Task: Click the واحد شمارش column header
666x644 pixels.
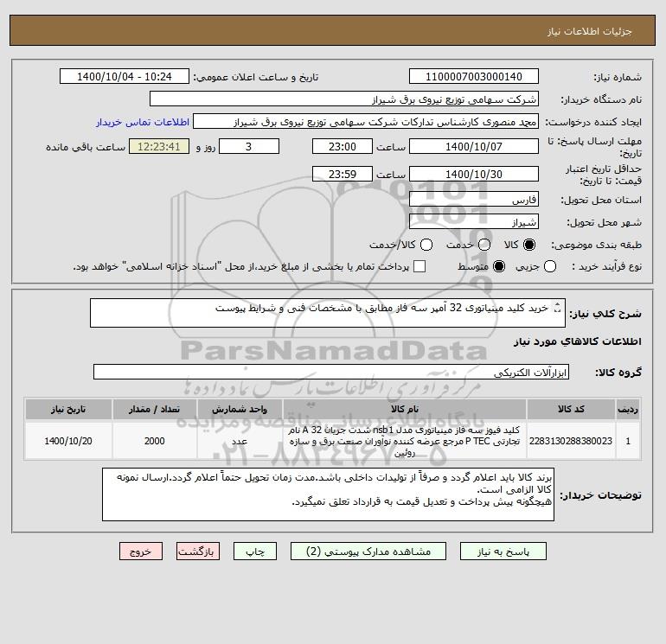Action: click(x=240, y=409)
